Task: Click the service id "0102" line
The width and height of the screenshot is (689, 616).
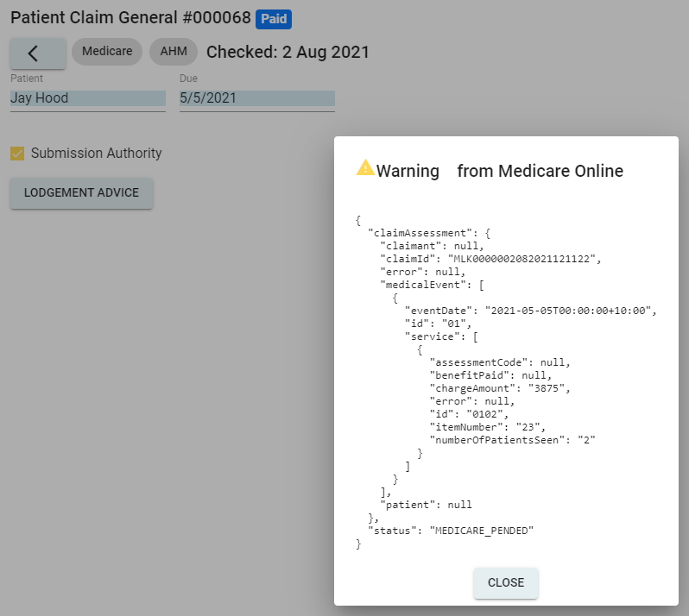Action: [x=469, y=414]
